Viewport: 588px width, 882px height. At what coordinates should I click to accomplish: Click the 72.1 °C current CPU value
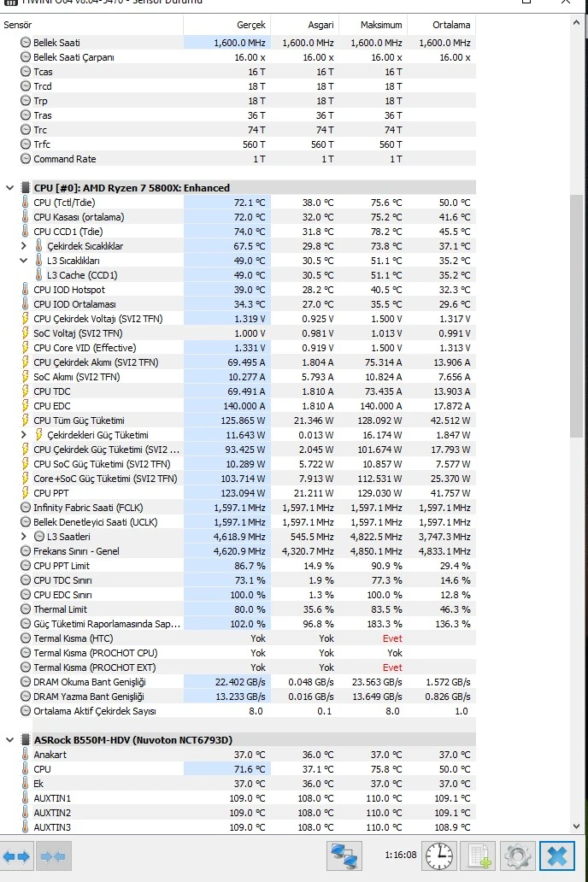(x=250, y=203)
